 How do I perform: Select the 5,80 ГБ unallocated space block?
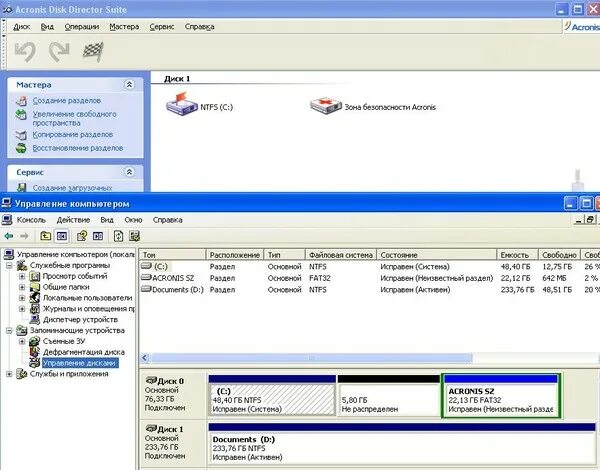point(389,396)
